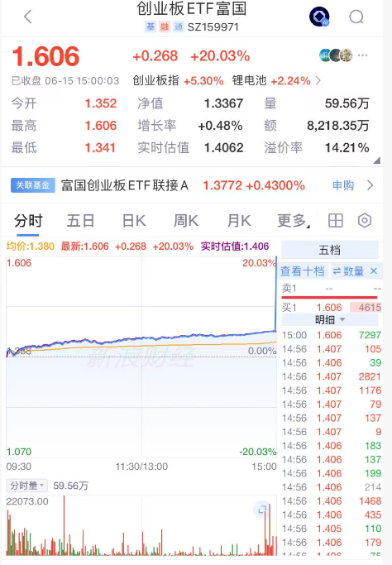The height and width of the screenshot is (565, 392).
Task: Open 富国创业板ETF联接A related fund
Action: [125, 185]
